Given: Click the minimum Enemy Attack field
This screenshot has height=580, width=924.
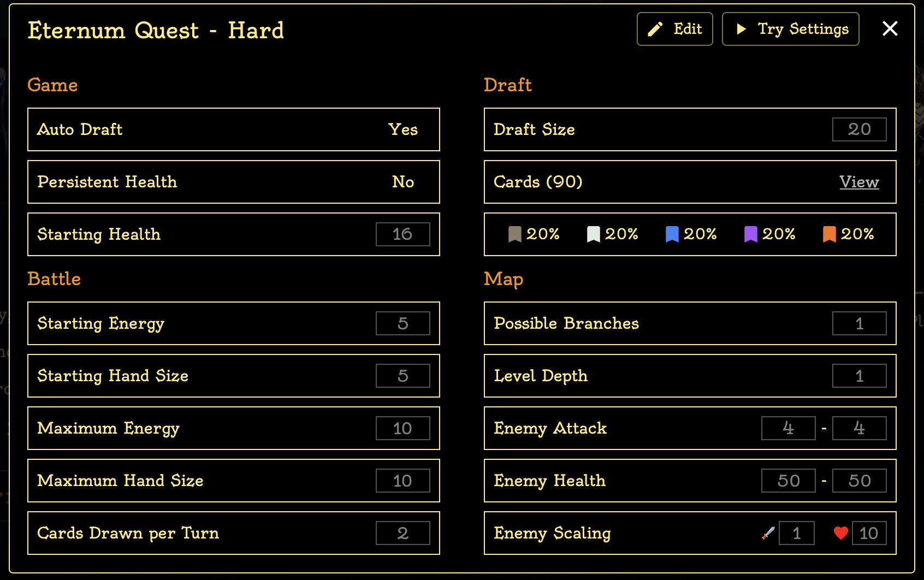Looking at the screenshot, I should click(788, 428).
